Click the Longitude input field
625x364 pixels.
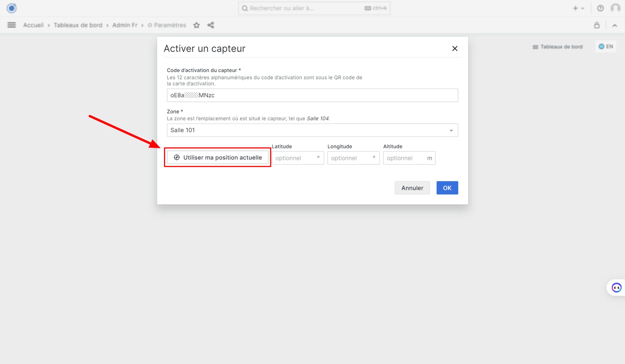tap(354, 158)
